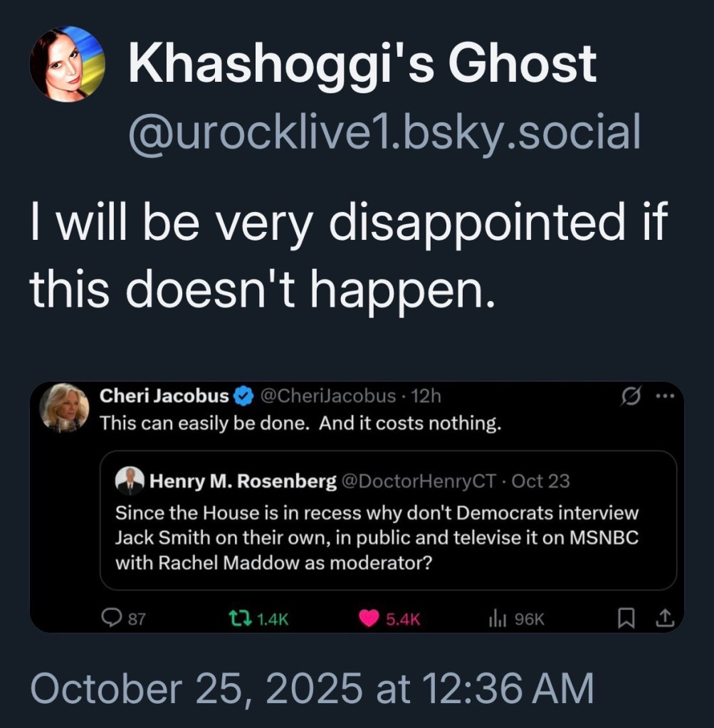714x728 pixels.
Task: Click the Oct 23 date on quoted tweet
Action: click(541, 481)
